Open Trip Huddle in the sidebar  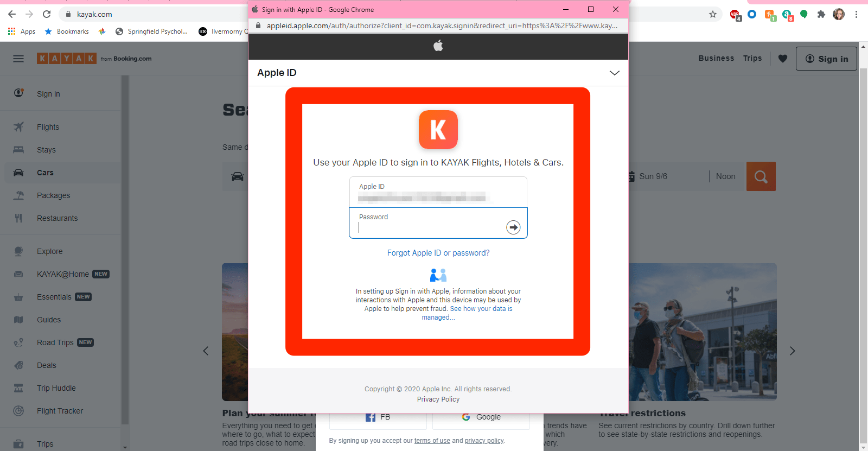[61, 388]
